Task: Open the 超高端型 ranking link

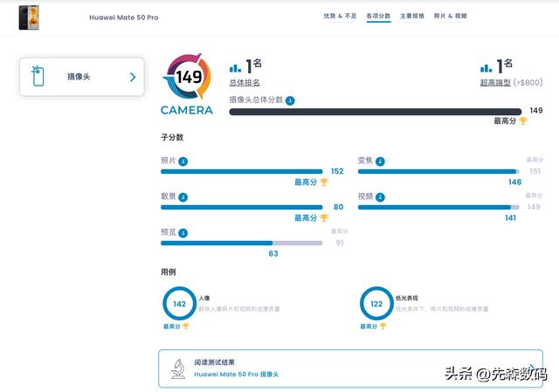Action: (495, 83)
